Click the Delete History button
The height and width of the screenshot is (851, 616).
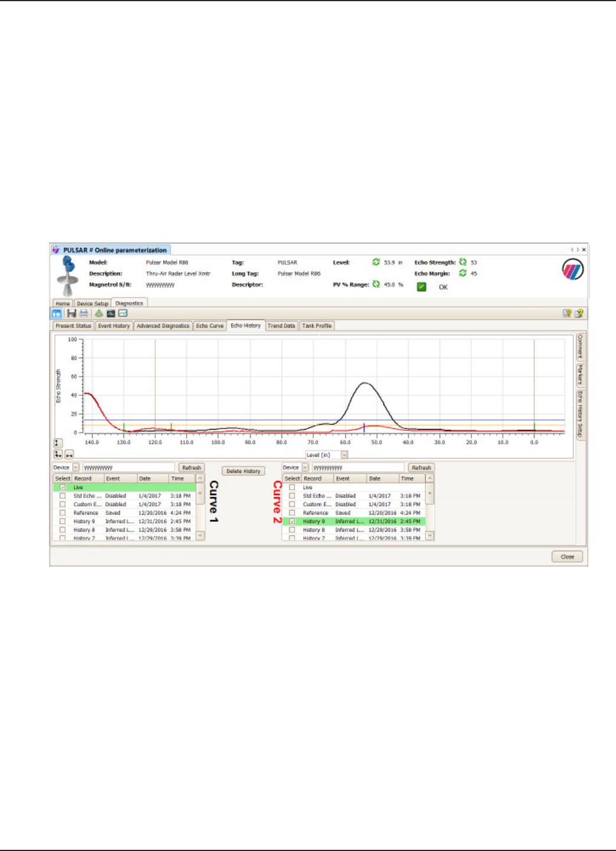[244, 471]
